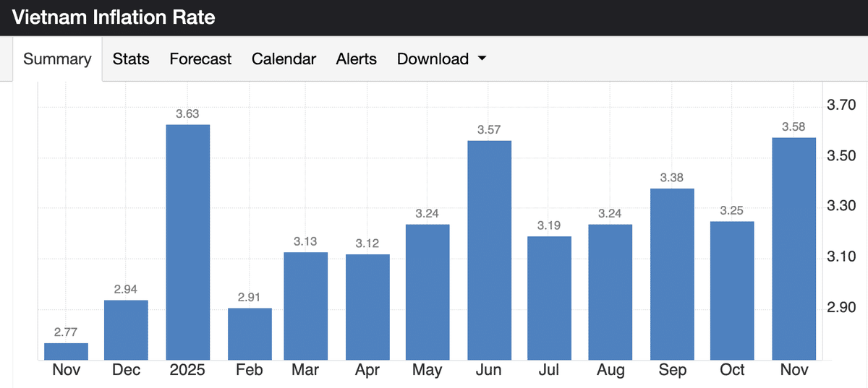Click the February bar at 2.91
This screenshot has width=868, height=388.
250,334
